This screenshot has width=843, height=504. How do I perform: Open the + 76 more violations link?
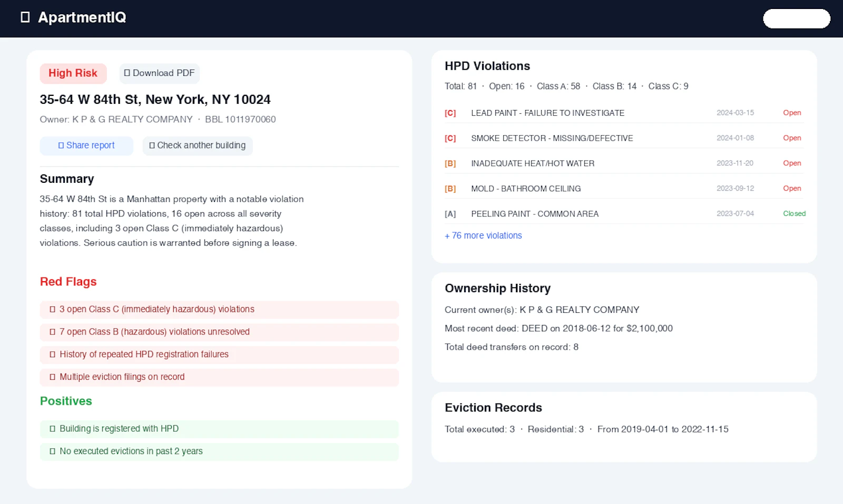tap(483, 235)
